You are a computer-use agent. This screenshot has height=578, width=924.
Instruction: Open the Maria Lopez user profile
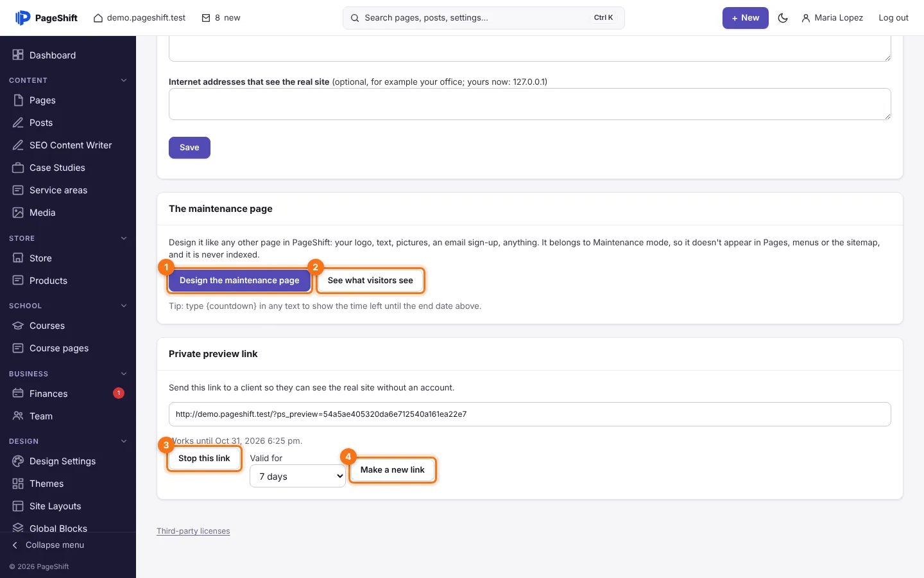(x=832, y=18)
